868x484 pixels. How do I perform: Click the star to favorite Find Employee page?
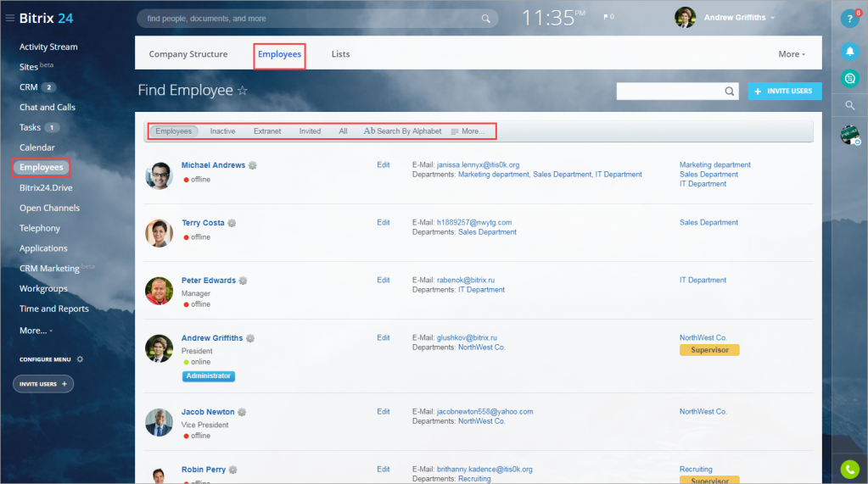click(x=243, y=90)
